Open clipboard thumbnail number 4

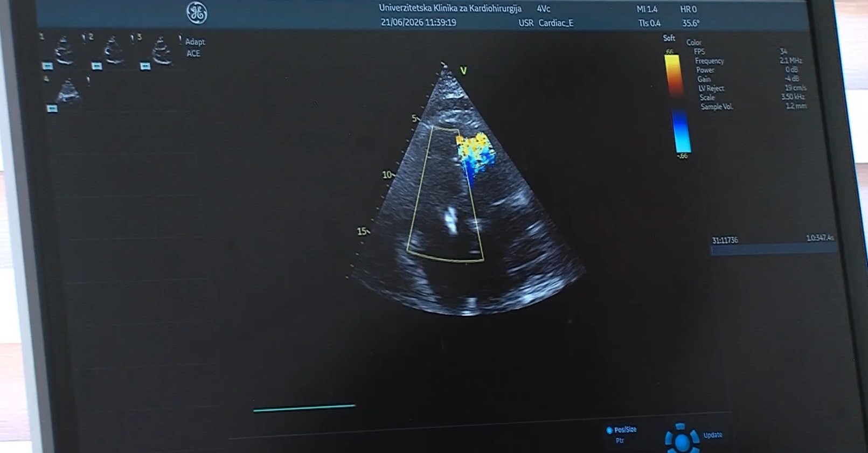[x=68, y=90]
